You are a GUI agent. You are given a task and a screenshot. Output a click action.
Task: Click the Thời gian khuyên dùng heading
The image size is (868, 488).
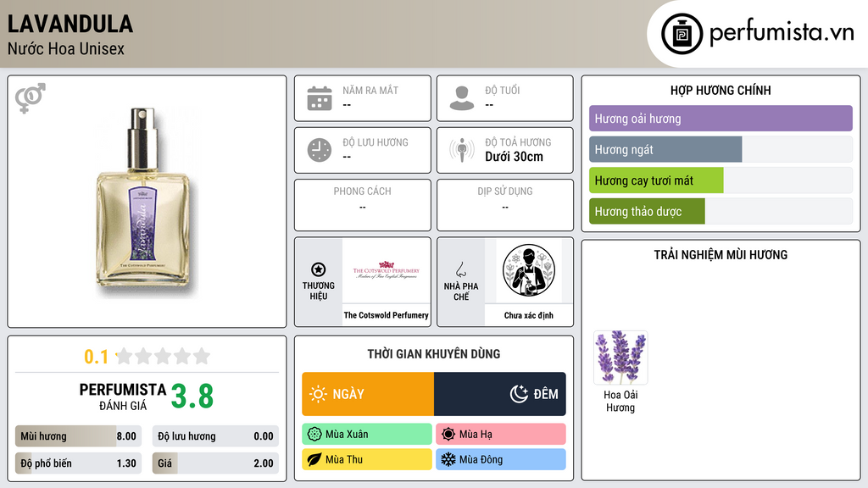tap(434, 354)
